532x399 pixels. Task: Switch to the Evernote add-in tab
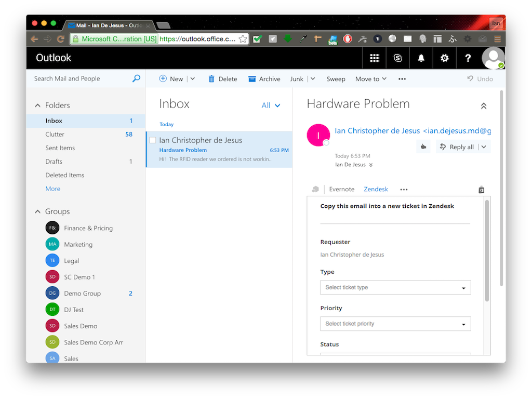click(341, 189)
